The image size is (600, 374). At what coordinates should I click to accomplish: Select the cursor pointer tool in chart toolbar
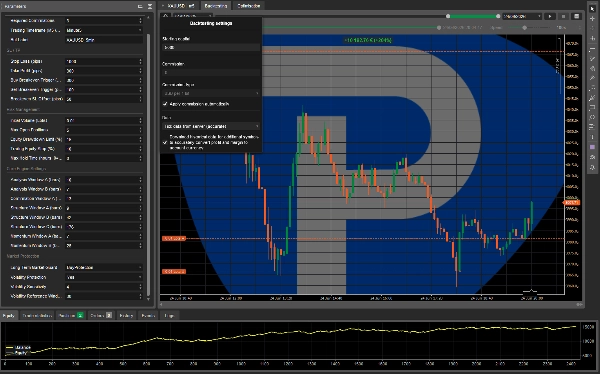pyautogui.click(x=593, y=8)
